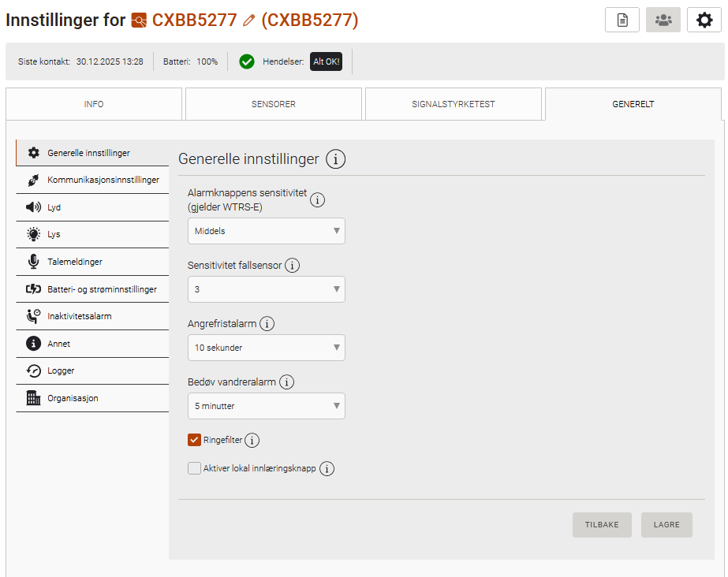
Task: Click info icon next to Ringefilter
Action: pyautogui.click(x=252, y=441)
